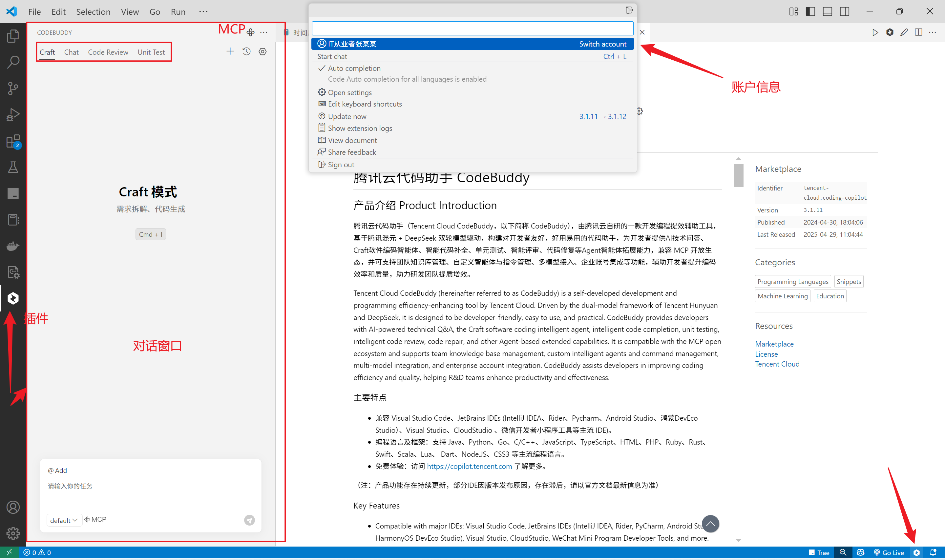Open the menu bar overflow ellipsis
The height and width of the screenshot is (560, 945).
click(203, 11)
